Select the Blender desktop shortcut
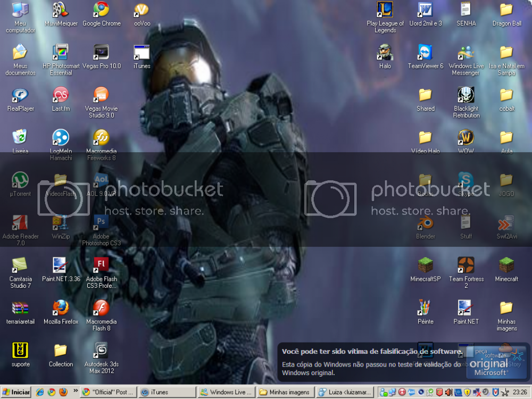Screen dimensions: 532x399 point(426,227)
